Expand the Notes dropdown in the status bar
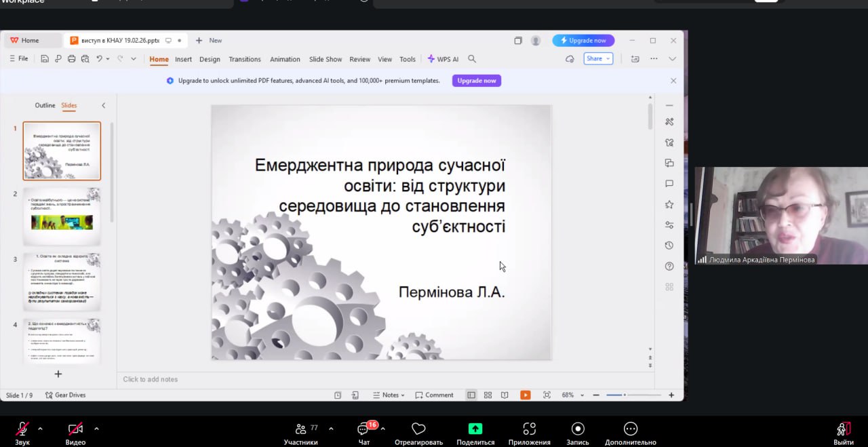This screenshot has height=447, width=868. click(x=389, y=395)
